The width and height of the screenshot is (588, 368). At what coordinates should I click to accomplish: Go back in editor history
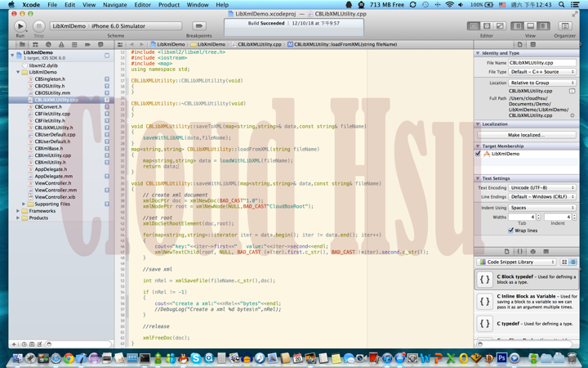pos(131,44)
